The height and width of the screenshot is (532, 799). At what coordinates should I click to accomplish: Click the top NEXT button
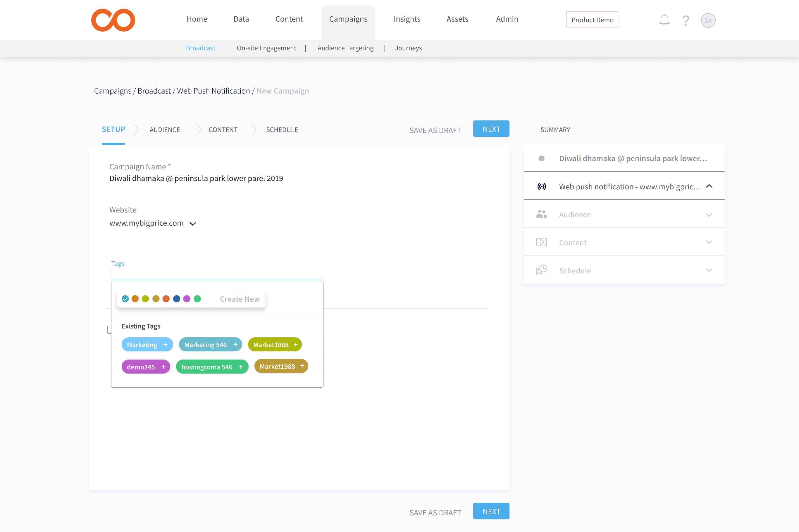(491, 129)
